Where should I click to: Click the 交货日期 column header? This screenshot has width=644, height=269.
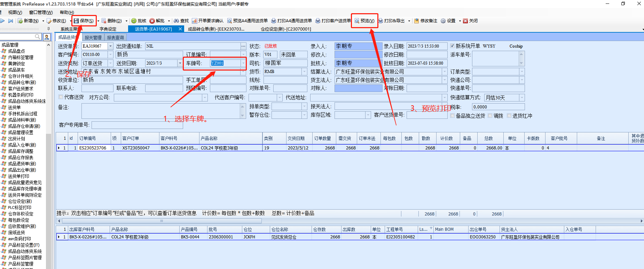(299, 138)
